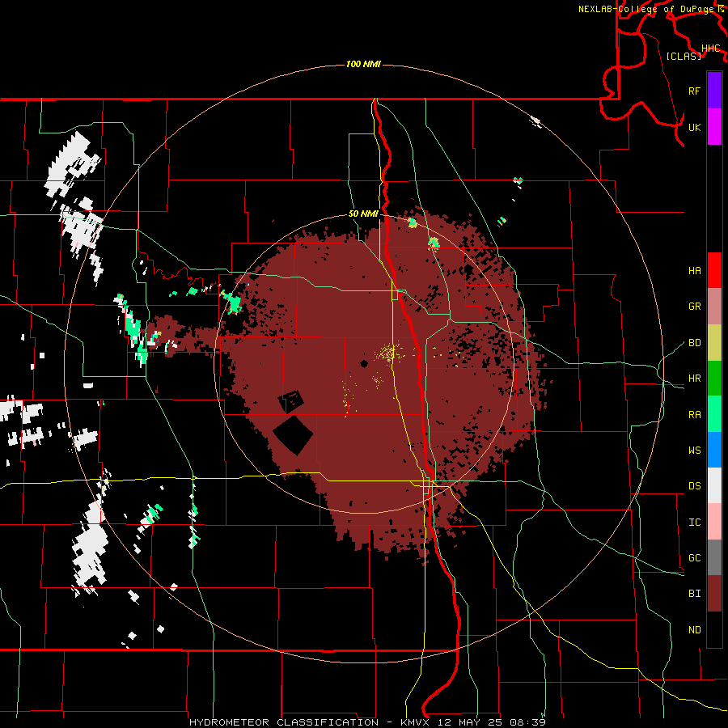Image resolution: width=728 pixels, height=728 pixels.
Task: Click the DS white legend swatch
Action: pos(714,485)
